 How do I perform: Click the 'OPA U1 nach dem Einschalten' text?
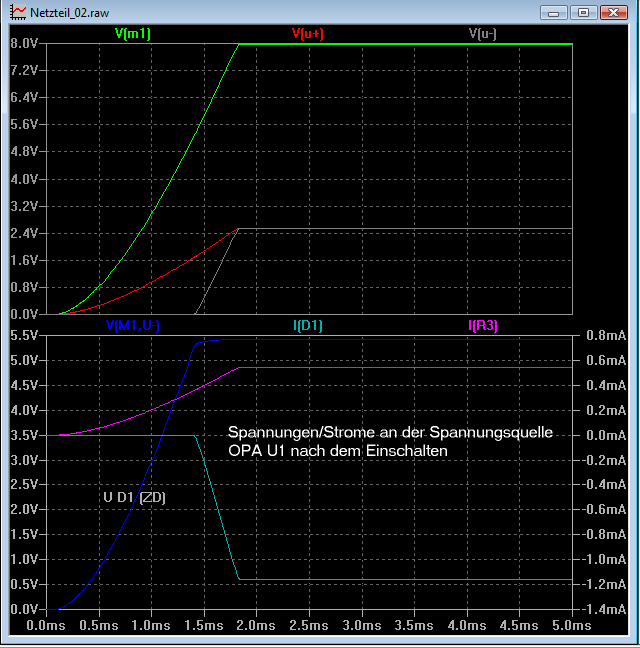pyautogui.click(x=338, y=450)
